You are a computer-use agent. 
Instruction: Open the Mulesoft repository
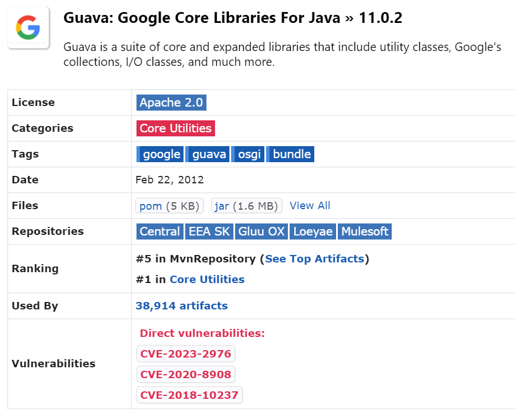[x=365, y=231]
